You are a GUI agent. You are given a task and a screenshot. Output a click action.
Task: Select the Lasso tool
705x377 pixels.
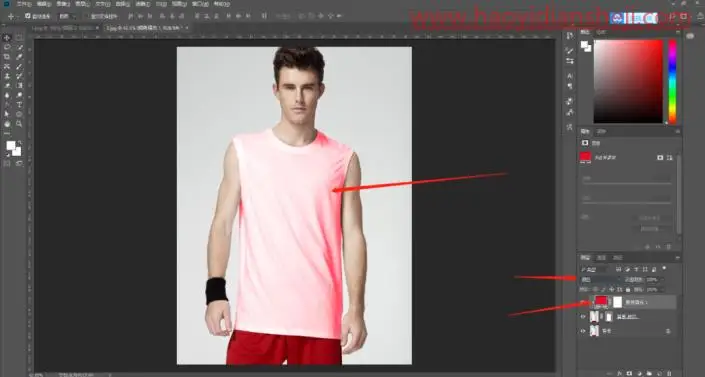(7, 47)
